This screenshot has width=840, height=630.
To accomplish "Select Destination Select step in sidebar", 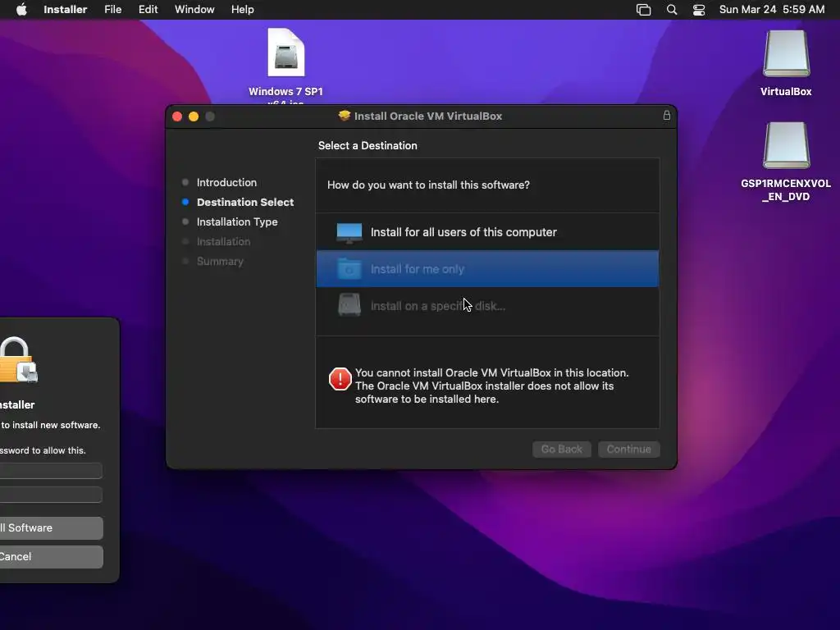I will pyautogui.click(x=245, y=202).
